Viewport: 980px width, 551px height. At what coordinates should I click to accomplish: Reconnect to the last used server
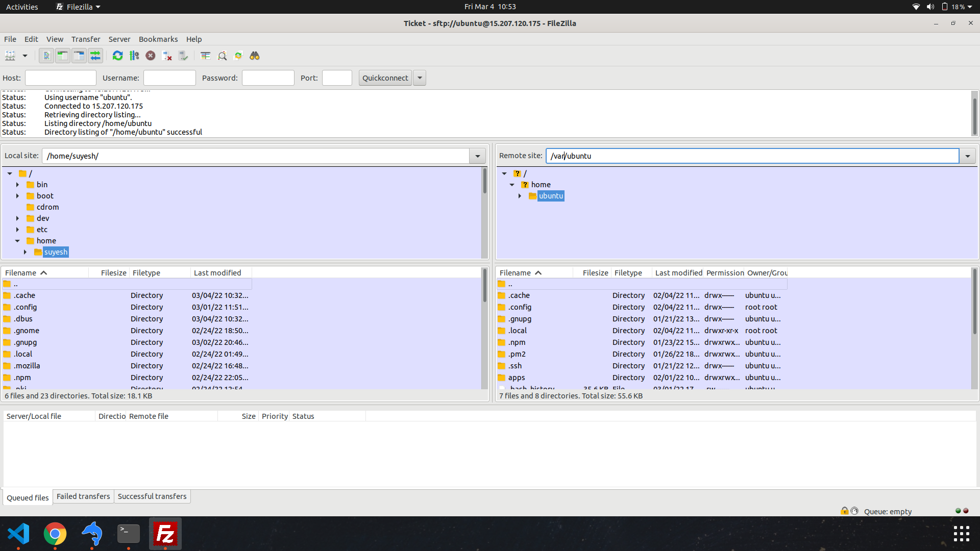(x=183, y=56)
